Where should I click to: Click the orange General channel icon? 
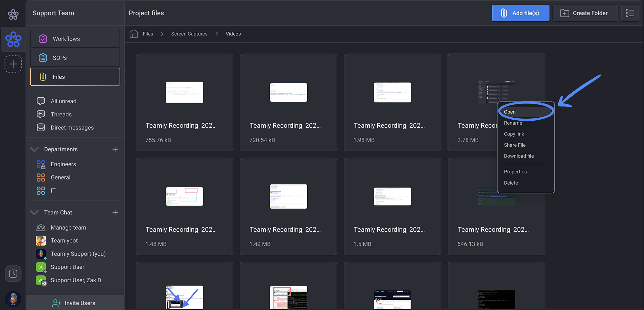coord(41,177)
